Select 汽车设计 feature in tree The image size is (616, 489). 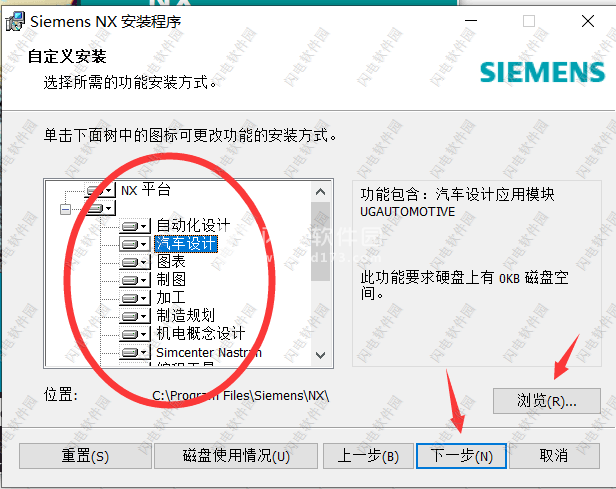pyautogui.click(x=186, y=244)
